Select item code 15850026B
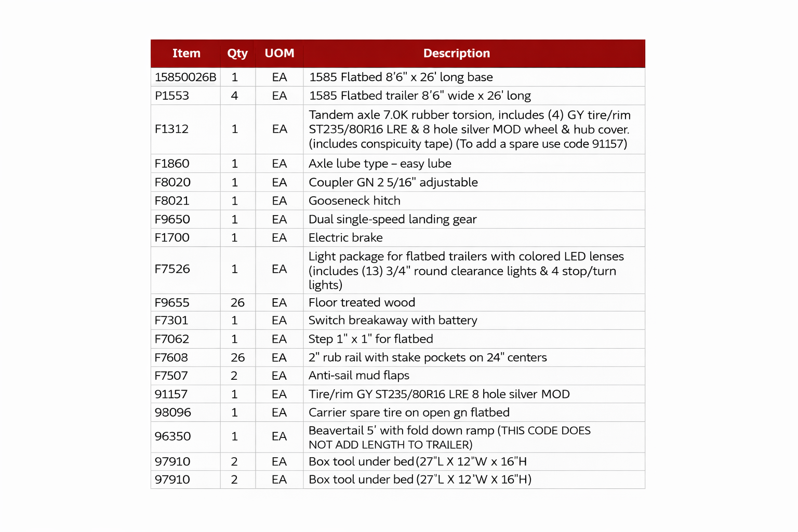The height and width of the screenshot is (532, 798). click(x=185, y=77)
